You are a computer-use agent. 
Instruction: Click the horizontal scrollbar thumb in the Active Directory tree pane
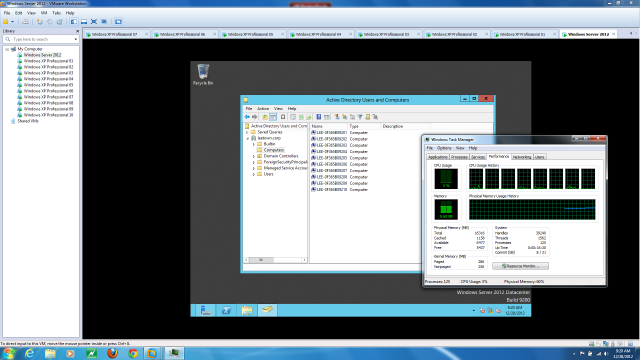[261, 260]
